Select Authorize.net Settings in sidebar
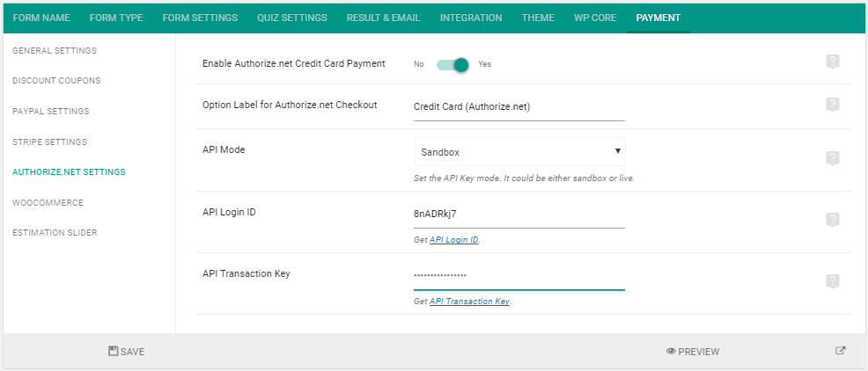868x371 pixels. tap(69, 172)
